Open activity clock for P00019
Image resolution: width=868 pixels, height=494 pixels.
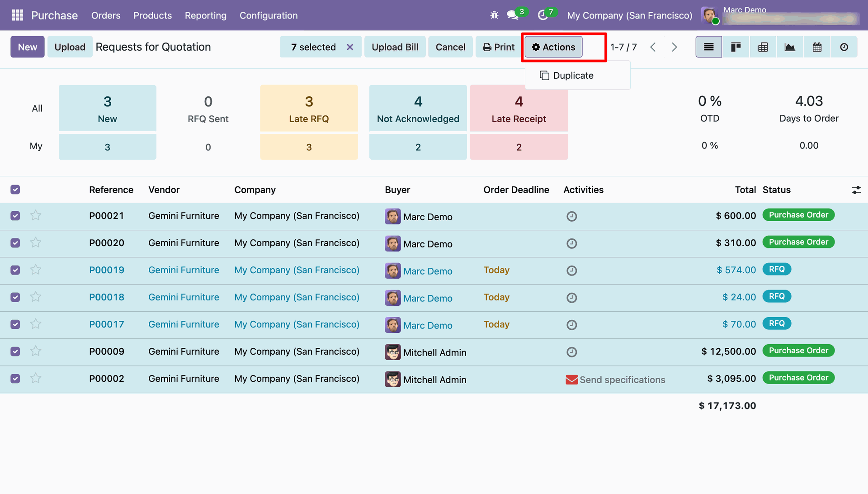tap(571, 271)
